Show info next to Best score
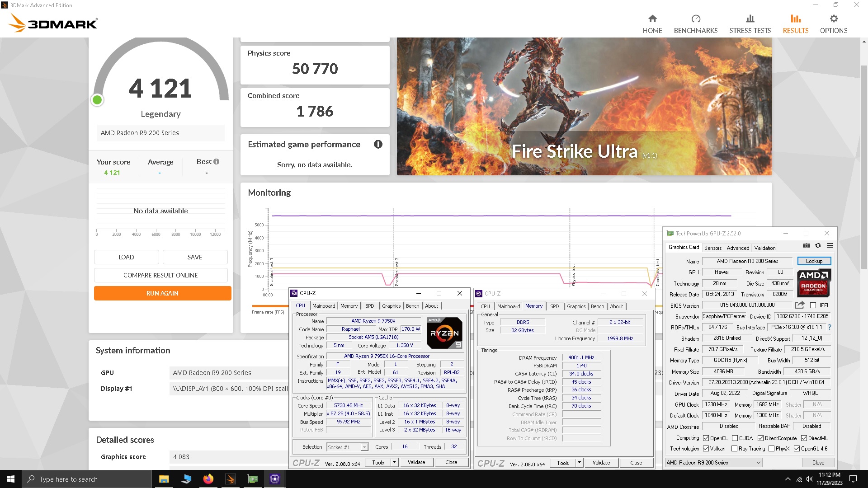 [216, 162]
